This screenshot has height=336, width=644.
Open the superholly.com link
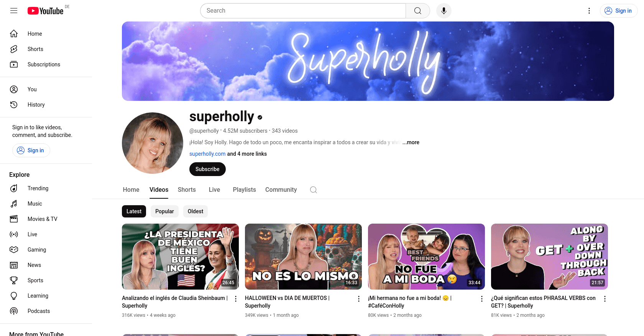207,154
